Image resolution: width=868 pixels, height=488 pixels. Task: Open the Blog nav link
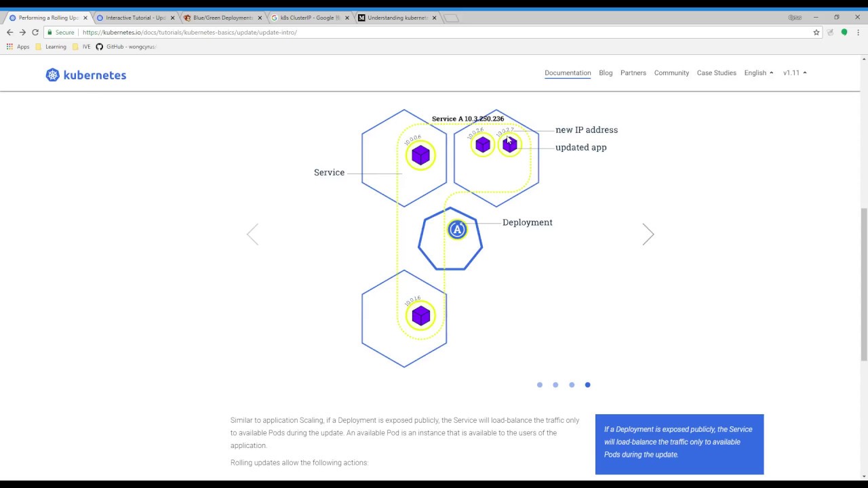(606, 73)
